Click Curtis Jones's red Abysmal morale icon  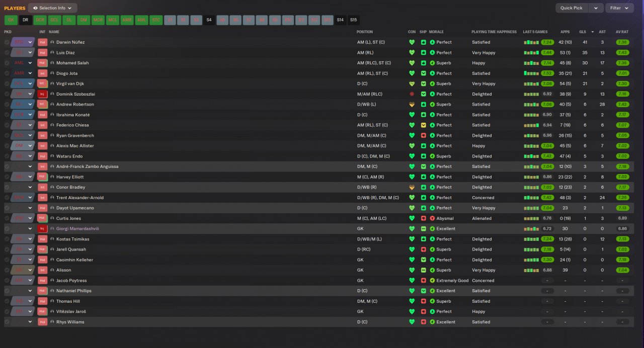[432, 218]
